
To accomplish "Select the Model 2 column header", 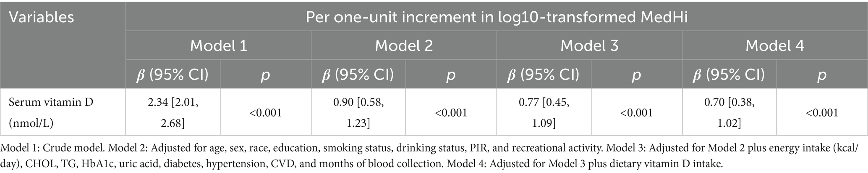I will (403, 45).
